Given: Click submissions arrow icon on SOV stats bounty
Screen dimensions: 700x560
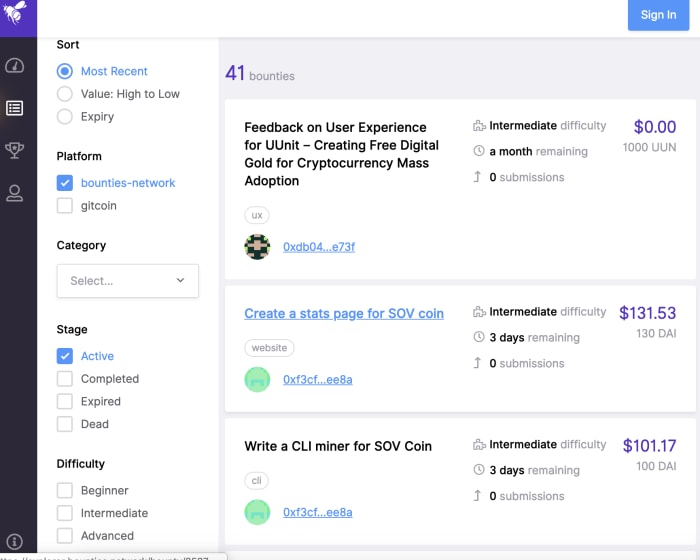Looking at the screenshot, I should coord(477,363).
